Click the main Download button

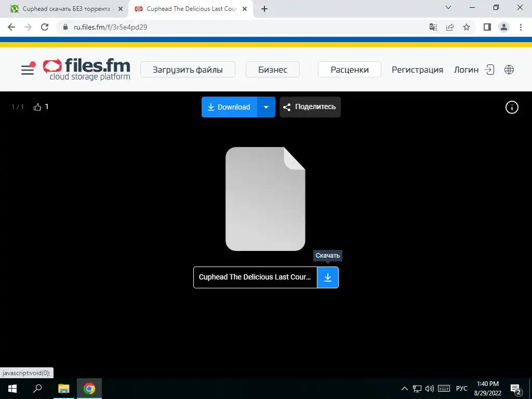tap(229, 107)
